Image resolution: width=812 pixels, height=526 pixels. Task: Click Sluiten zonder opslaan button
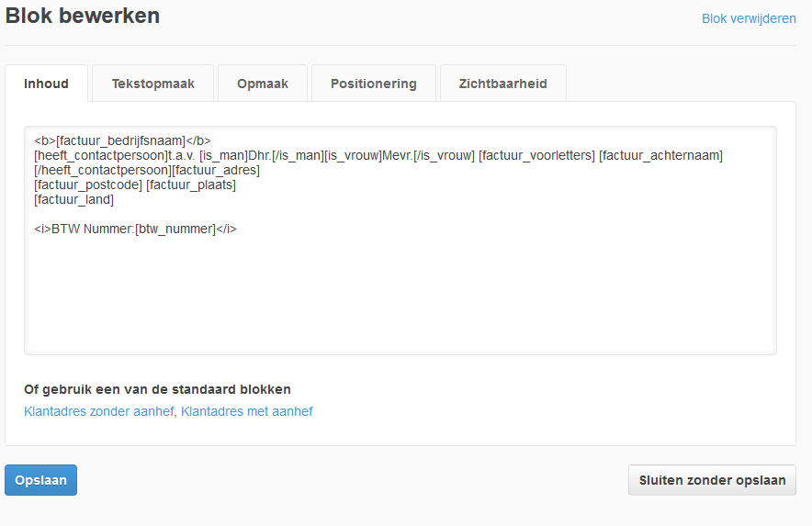tap(712, 480)
